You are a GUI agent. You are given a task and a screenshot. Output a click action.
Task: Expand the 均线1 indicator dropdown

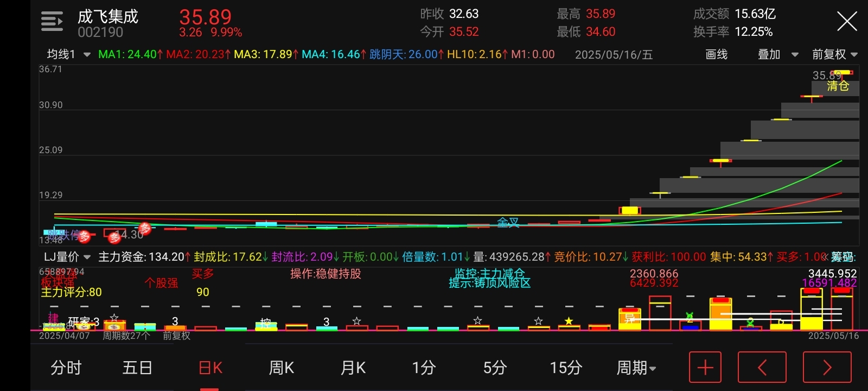(x=68, y=54)
